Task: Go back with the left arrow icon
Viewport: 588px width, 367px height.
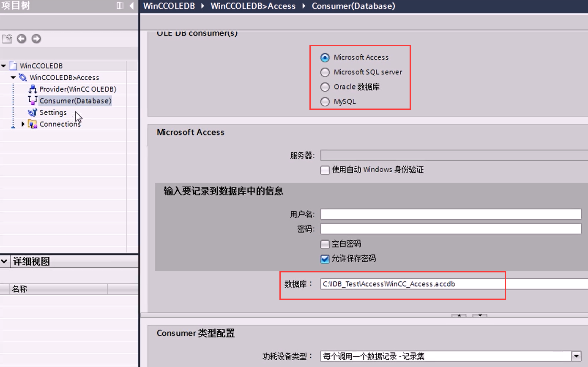Action: coord(22,39)
